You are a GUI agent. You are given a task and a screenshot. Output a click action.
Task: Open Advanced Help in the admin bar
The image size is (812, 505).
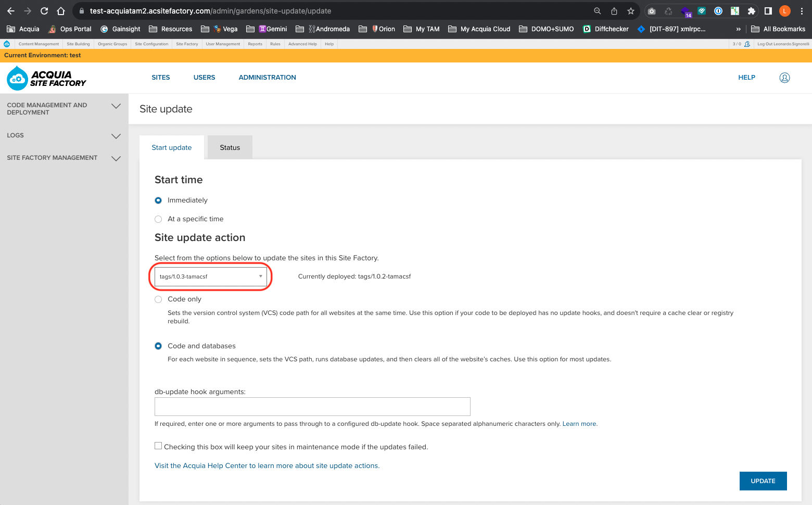(302, 44)
